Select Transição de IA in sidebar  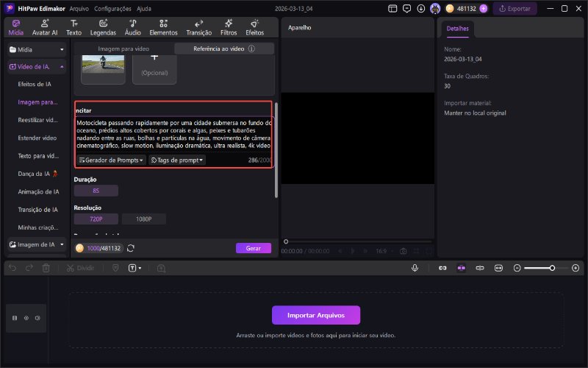click(38, 210)
